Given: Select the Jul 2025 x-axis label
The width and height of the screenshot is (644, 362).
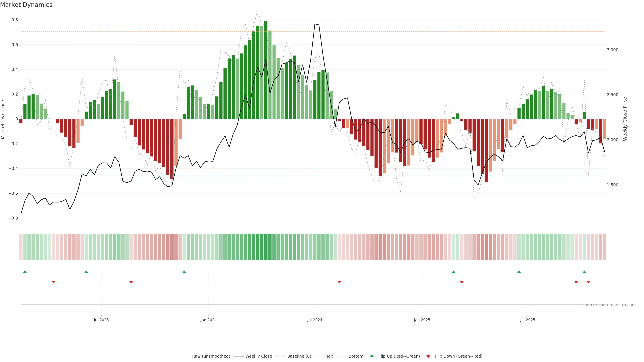Looking at the screenshot, I should [x=527, y=320].
